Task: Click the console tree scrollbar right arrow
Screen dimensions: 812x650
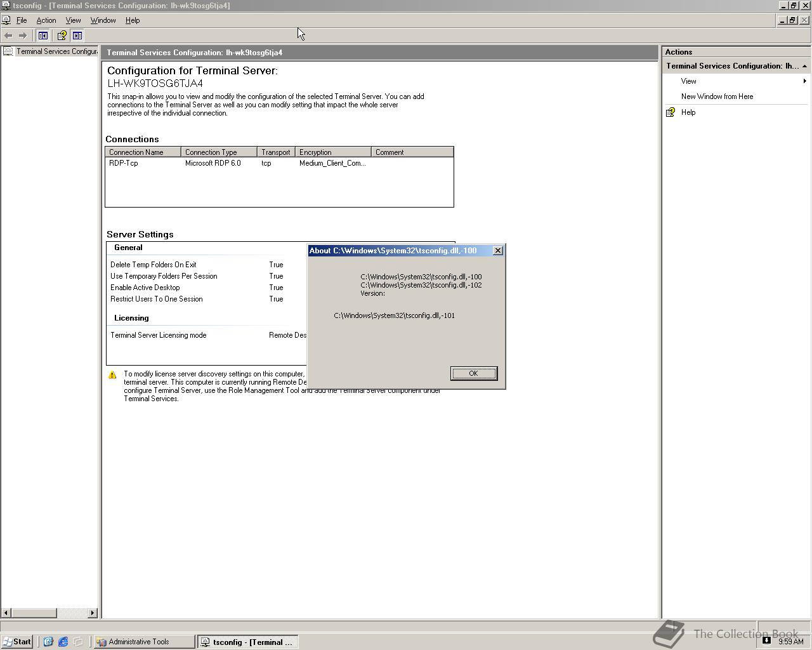Action: coord(93,613)
